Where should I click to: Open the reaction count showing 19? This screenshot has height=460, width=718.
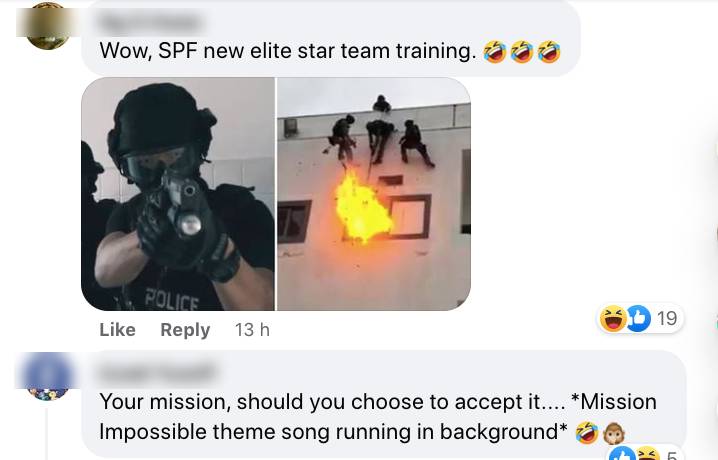pos(667,318)
